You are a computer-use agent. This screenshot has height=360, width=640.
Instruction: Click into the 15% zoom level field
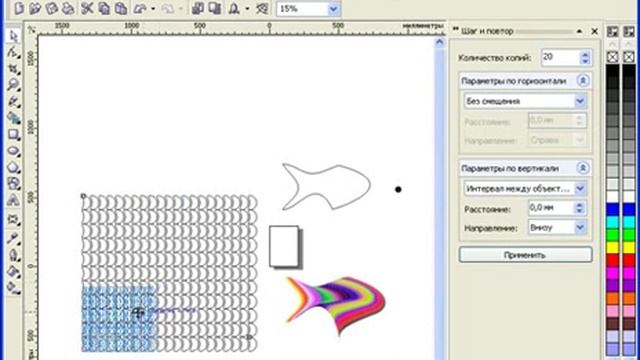click(x=302, y=9)
